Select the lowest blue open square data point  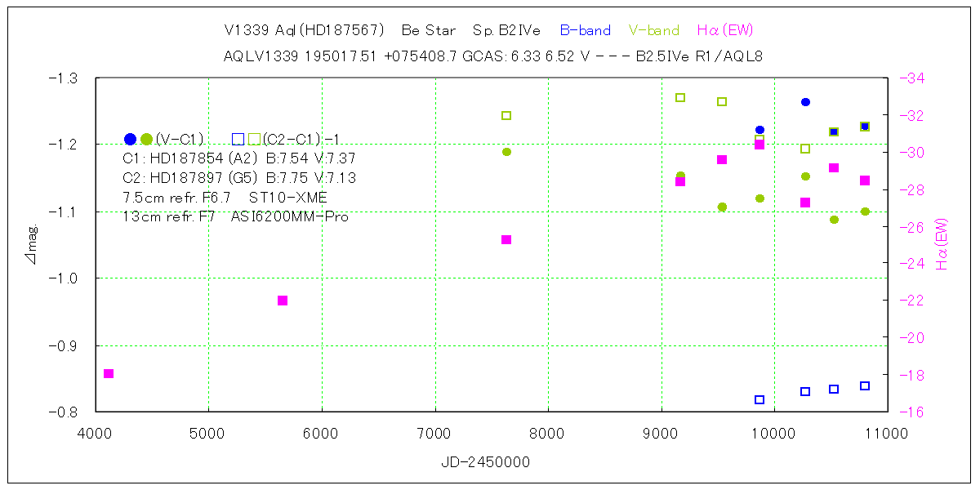pos(759,399)
